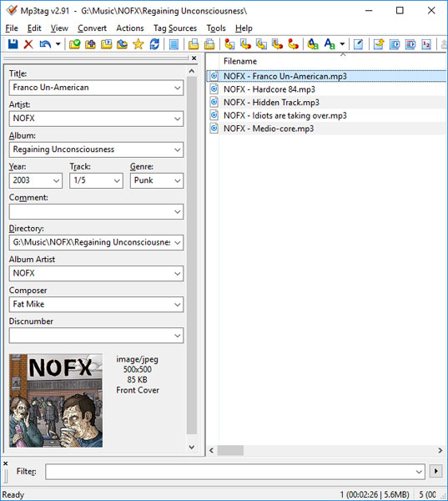Open the auto-numbering wizard 1-2 icon
Image resolution: width=448 pixels, height=501 pixels.
(426, 44)
